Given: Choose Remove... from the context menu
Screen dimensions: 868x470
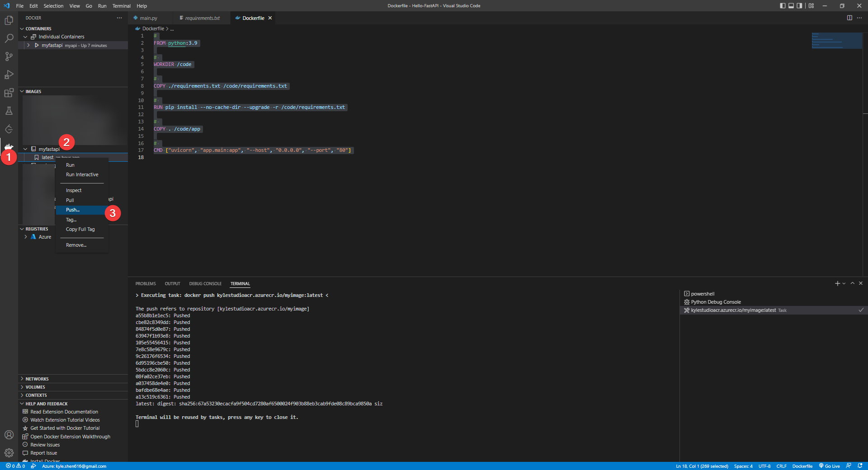Looking at the screenshot, I should click(81, 245).
